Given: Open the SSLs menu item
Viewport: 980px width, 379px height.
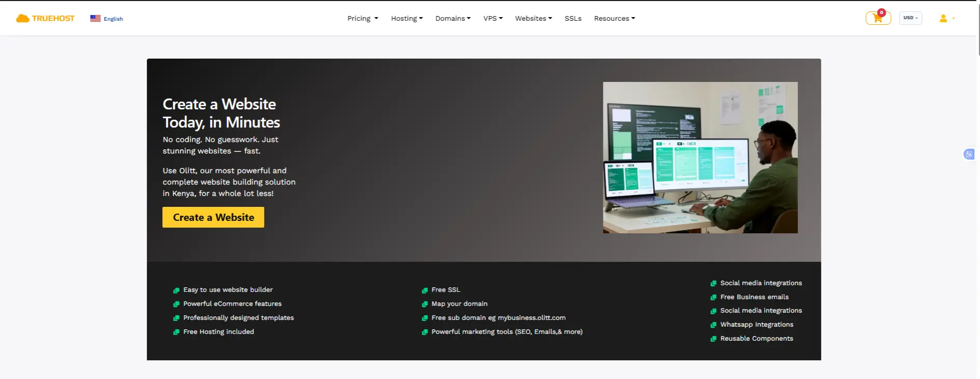Looking at the screenshot, I should click(573, 18).
